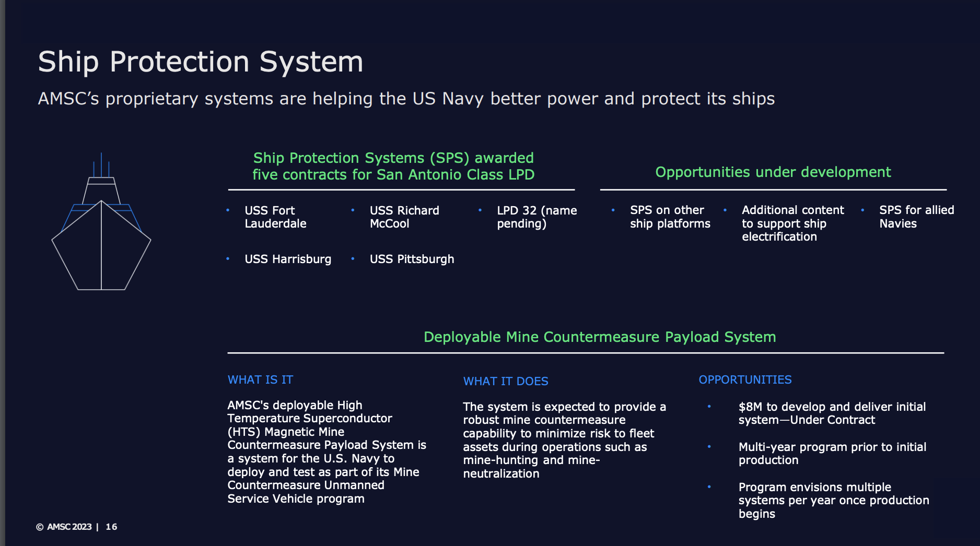Select the AMSC proprietary systems subtitle
Image resolution: width=980 pixels, height=546 pixels.
point(406,99)
